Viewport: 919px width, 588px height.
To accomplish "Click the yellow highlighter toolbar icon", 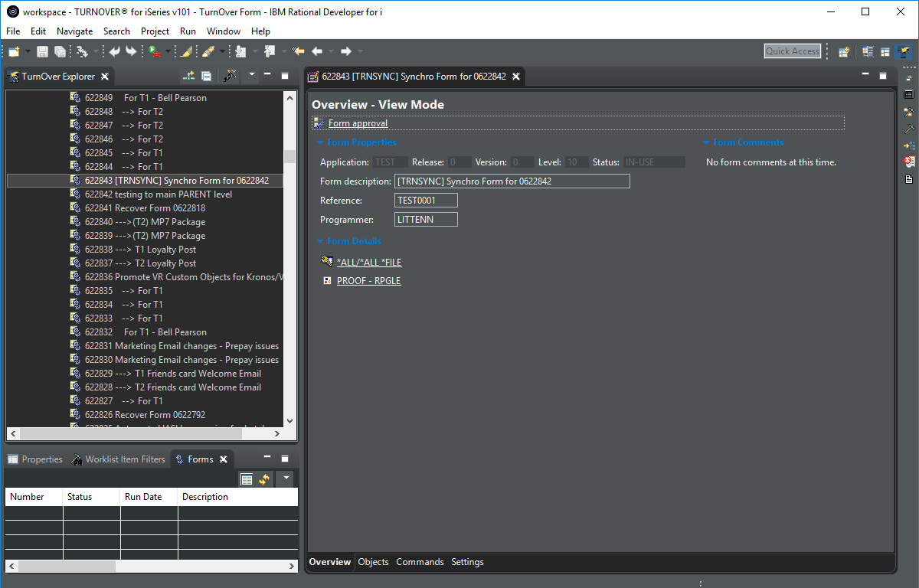I will pyautogui.click(x=185, y=51).
